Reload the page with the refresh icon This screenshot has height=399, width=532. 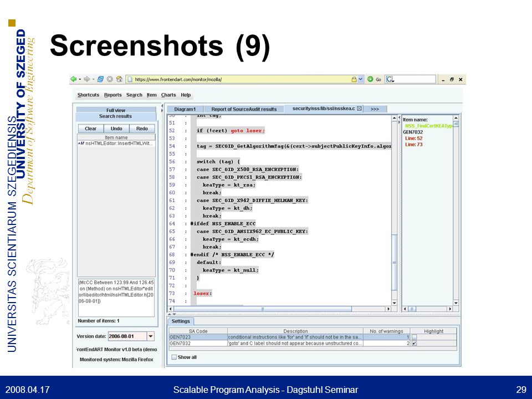pyautogui.click(x=100, y=79)
